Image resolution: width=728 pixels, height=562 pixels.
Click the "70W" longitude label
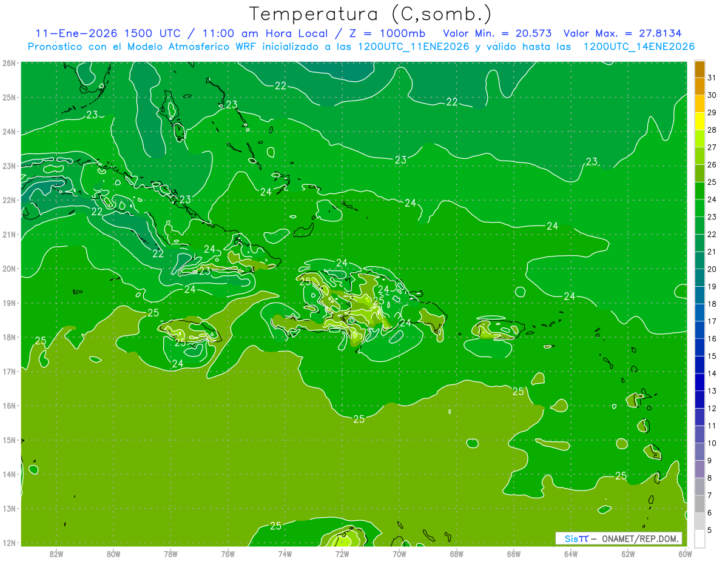pos(399,554)
